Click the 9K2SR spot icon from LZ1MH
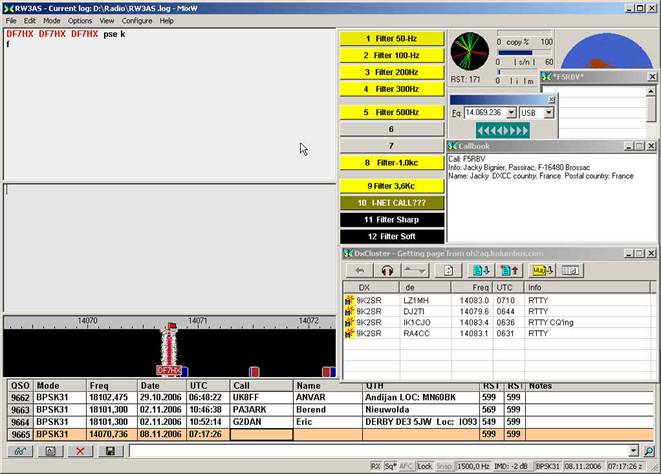 coord(349,300)
